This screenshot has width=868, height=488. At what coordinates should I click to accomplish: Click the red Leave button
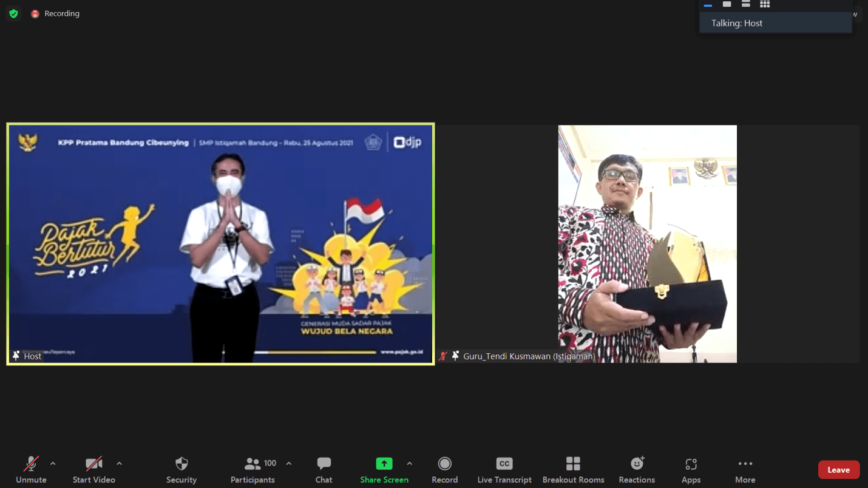click(838, 470)
